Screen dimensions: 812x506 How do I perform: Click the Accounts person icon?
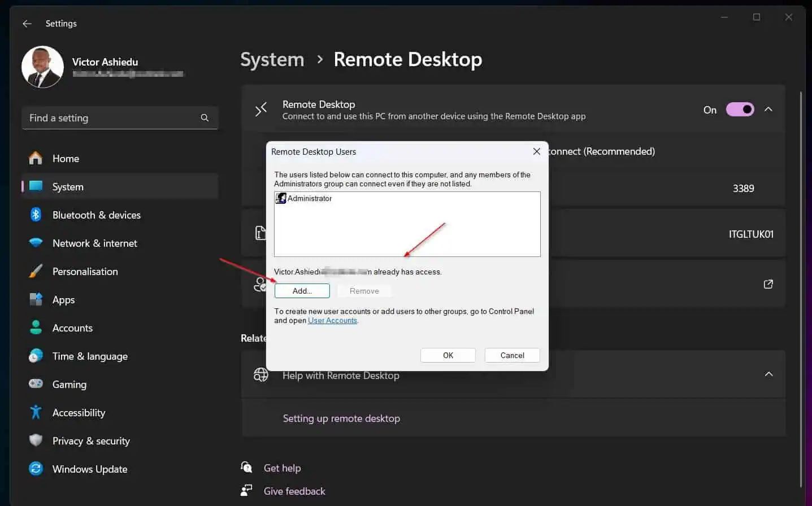[36, 328]
